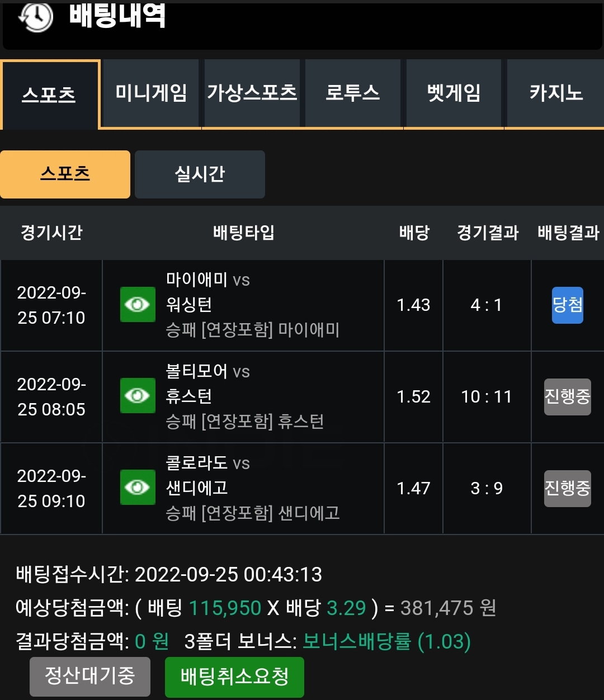Viewport: 604px width, 700px height.
Task: Click 진행중 badge for 볼티모어 match
Action: [568, 397]
